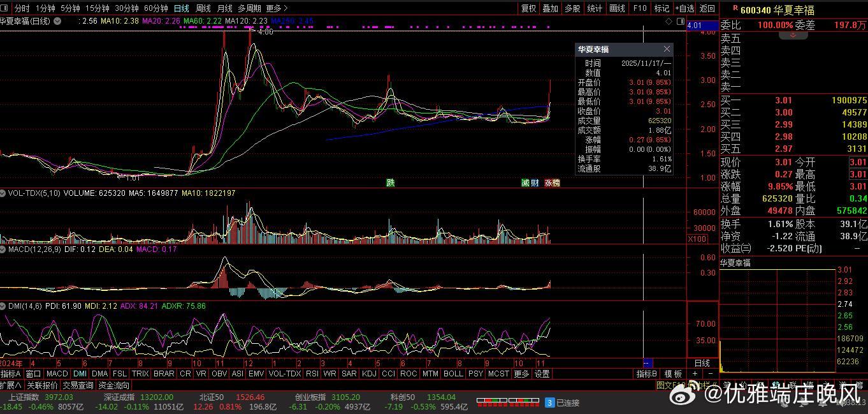The image size is (868, 414).
Task: Toggle the panel layout icon beside diamond
Action: coord(679,21)
